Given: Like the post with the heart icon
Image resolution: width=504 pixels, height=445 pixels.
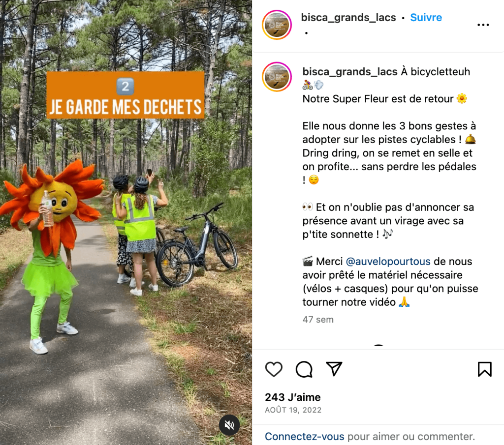Looking at the screenshot, I should (274, 369).
